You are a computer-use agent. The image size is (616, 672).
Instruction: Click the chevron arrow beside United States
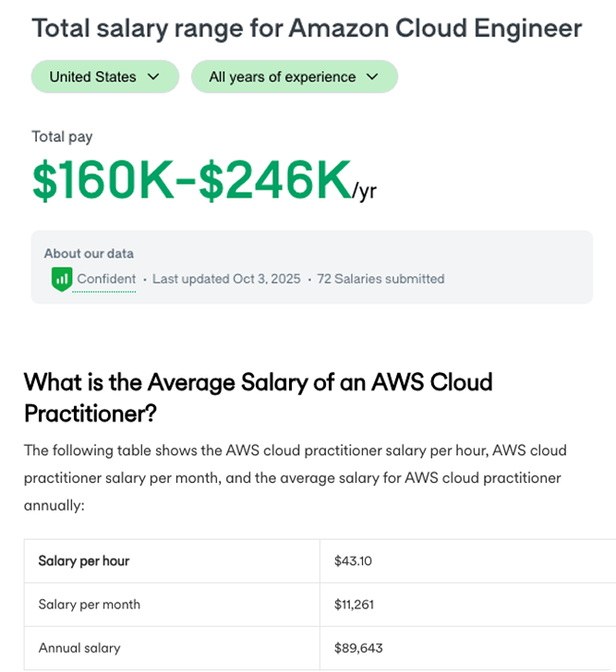pyautogui.click(x=153, y=77)
